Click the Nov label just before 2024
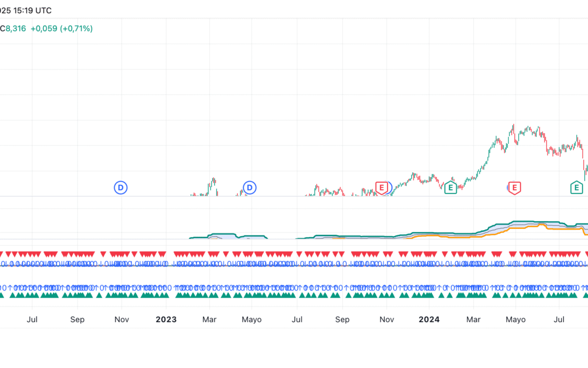 (x=387, y=319)
